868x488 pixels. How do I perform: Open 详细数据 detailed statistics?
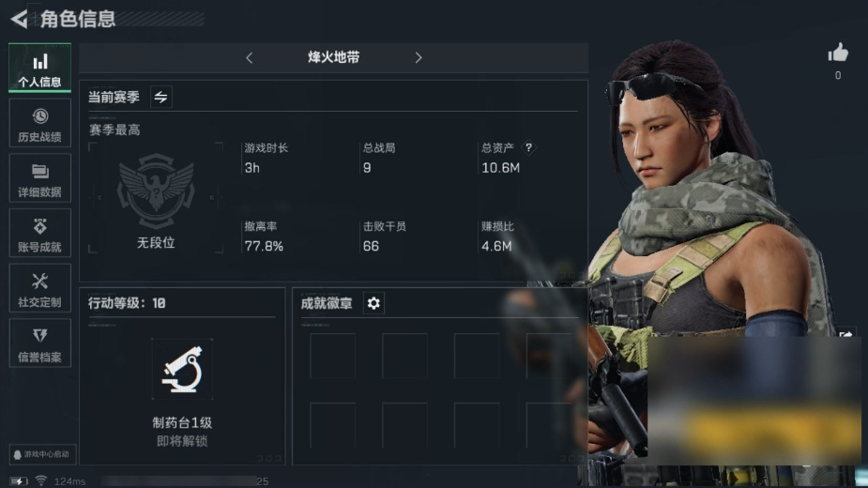coord(39,178)
